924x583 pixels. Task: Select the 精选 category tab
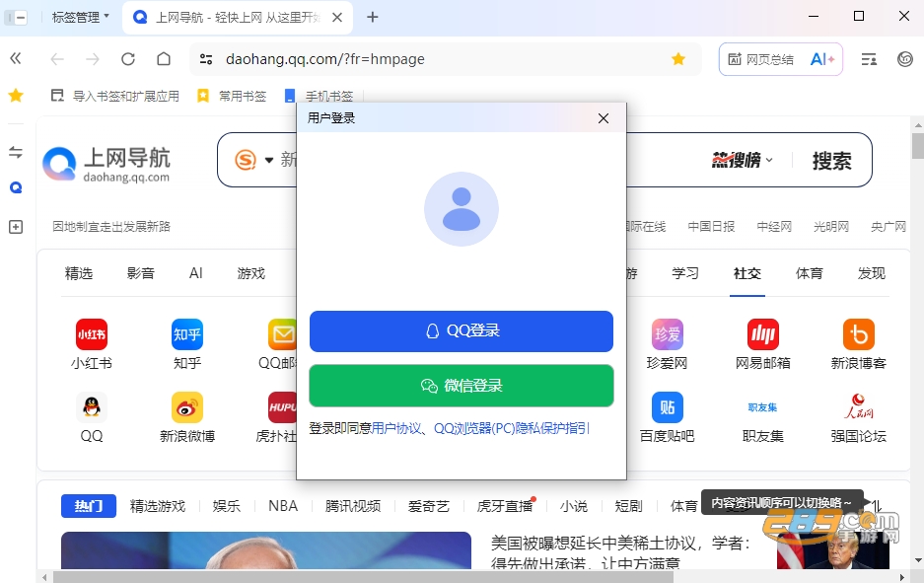coord(79,273)
